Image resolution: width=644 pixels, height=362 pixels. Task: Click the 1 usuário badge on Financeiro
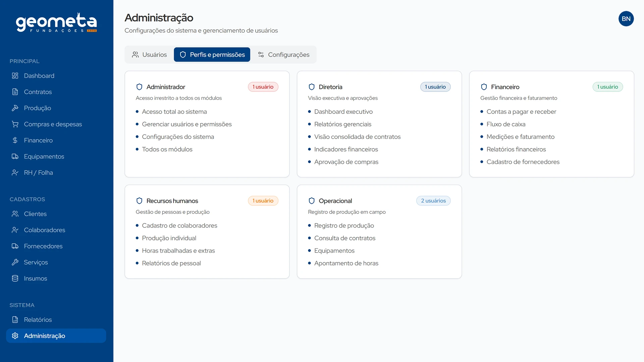[607, 87]
